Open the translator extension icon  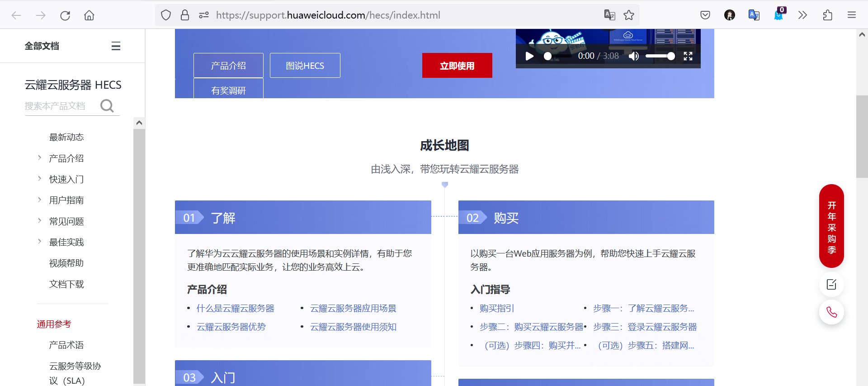[x=754, y=15]
